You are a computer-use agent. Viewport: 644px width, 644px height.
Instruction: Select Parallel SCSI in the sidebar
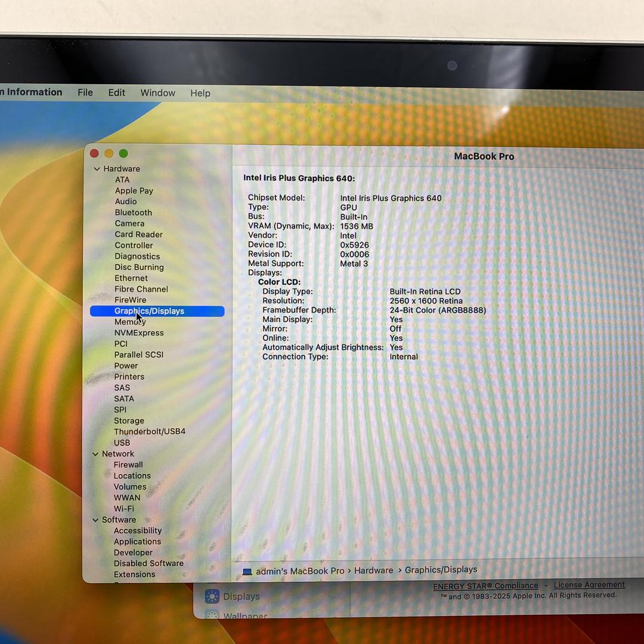[x=139, y=354]
